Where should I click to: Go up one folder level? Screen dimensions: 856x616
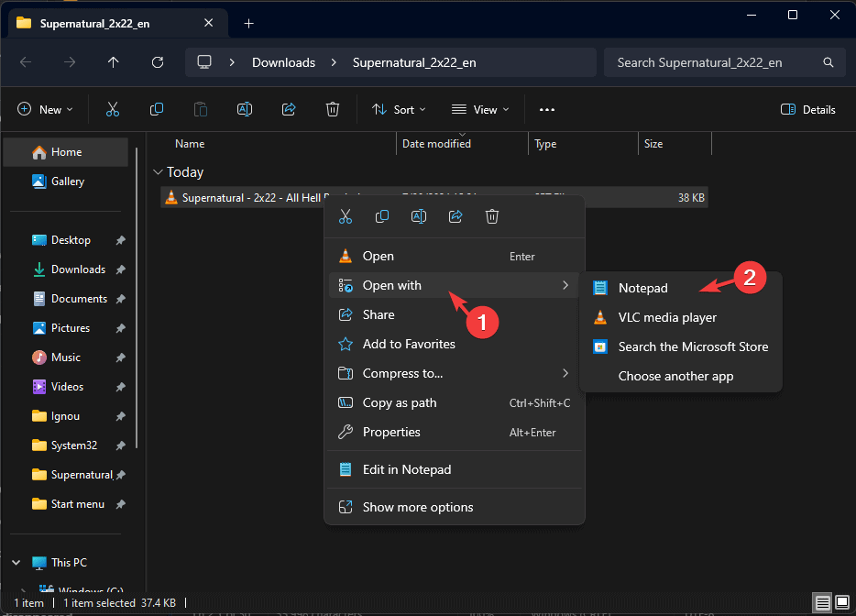(113, 62)
